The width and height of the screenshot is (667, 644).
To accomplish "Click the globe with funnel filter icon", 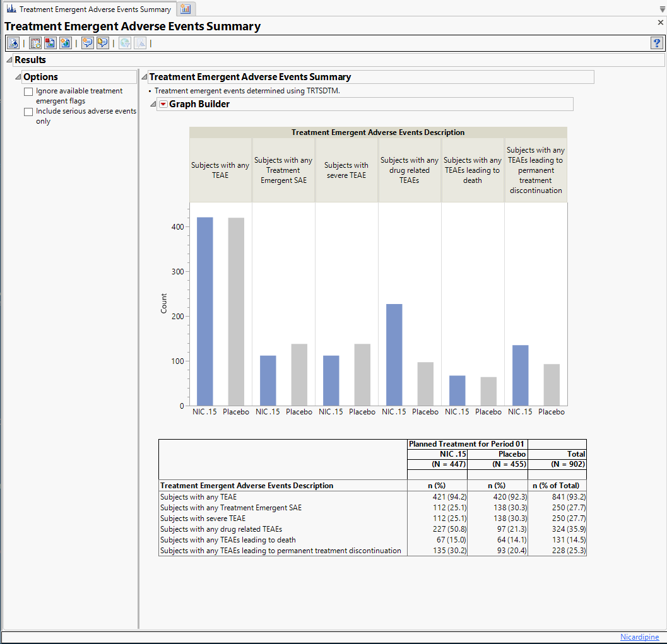I will coord(125,44).
